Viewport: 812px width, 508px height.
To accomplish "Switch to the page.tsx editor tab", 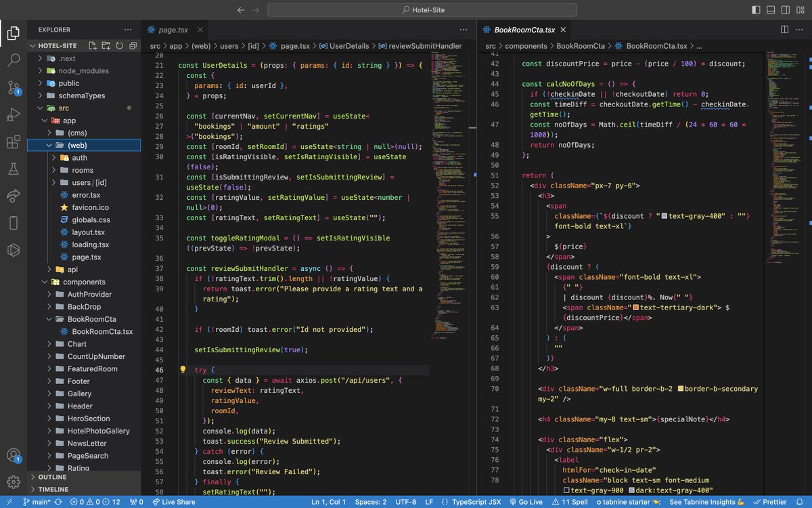I will 173,30.
